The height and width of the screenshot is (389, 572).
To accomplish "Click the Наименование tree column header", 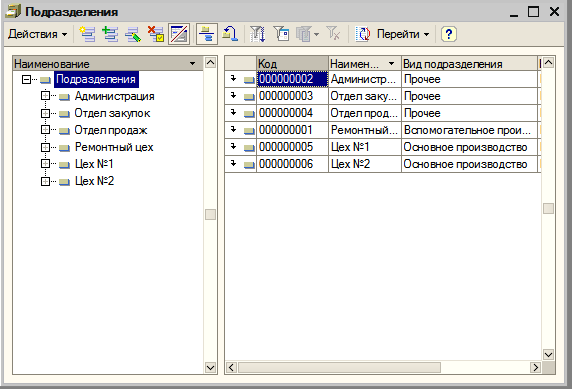I will pos(108,63).
